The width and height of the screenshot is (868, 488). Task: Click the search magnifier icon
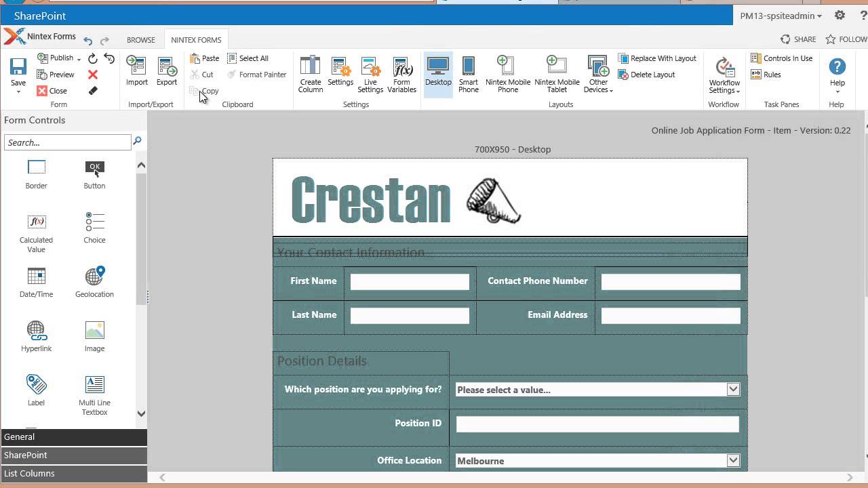[137, 141]
